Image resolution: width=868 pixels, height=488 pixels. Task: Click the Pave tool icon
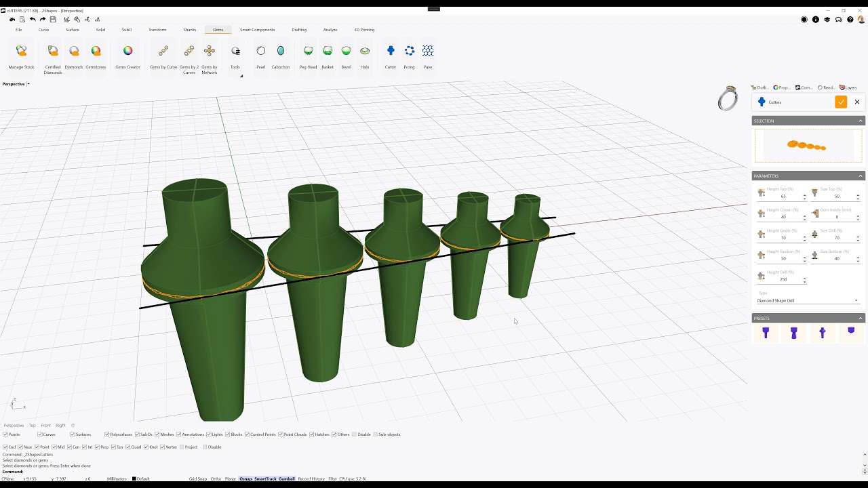(x=428, y=56)
